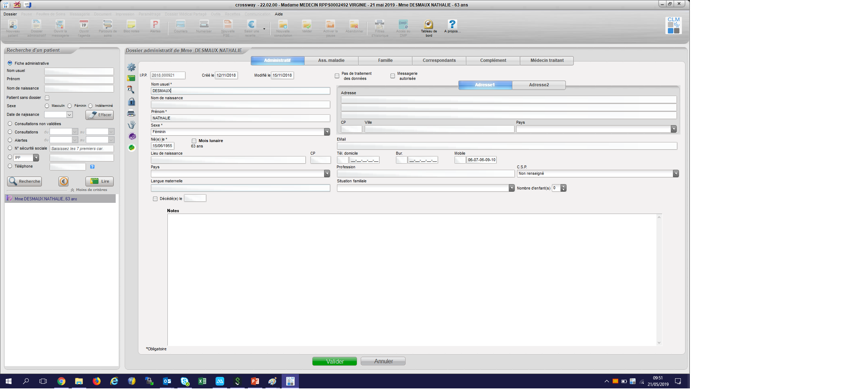Open the Situation familiale dropdown
The image size is (868, 392).
click(x=511, y=188)
